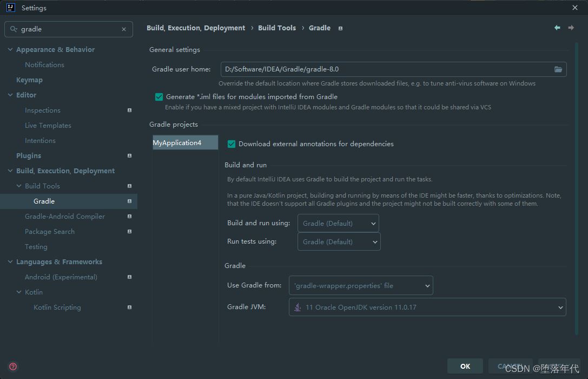This screenshot has height=379, width=588.
Task: Browse folder for Gradle user home
Action: pos(558,69)
